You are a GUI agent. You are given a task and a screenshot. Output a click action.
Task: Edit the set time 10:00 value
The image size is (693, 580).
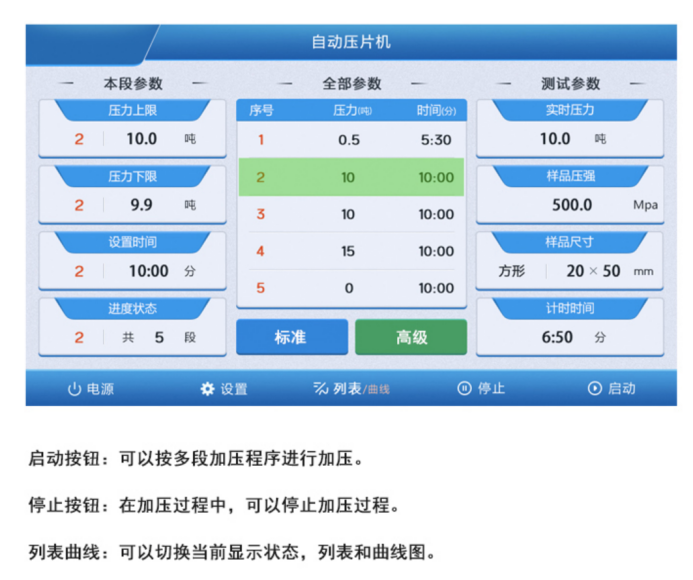(148, 271)
